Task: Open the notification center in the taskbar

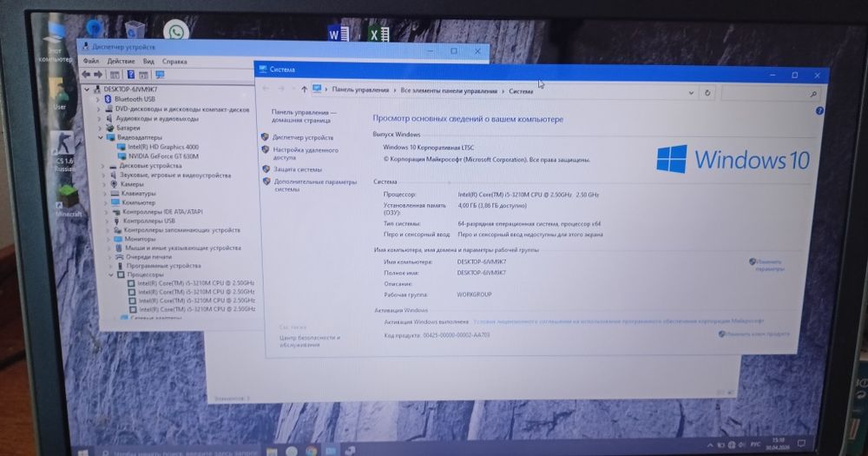Action: (x=801, y=443)
